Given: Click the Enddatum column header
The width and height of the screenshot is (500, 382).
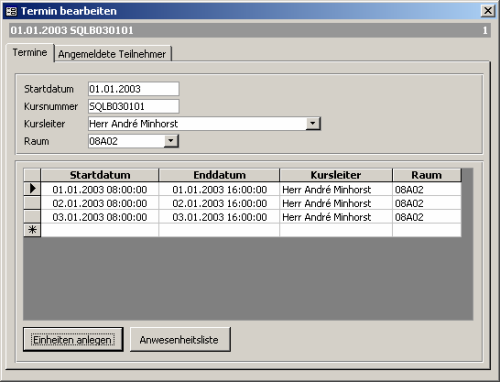Looking at the screenshot, I should 219,175.
